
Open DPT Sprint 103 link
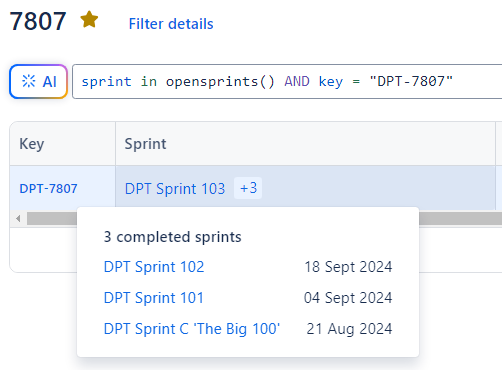pos(175,189)
